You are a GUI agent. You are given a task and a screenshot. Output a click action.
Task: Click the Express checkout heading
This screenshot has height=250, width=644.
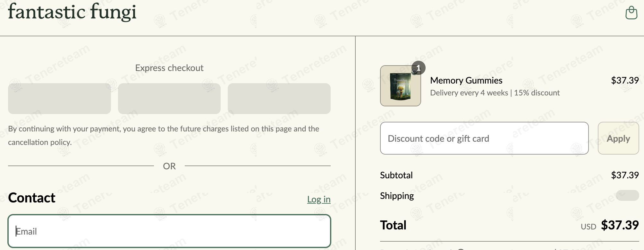click(x=169, y=68)
